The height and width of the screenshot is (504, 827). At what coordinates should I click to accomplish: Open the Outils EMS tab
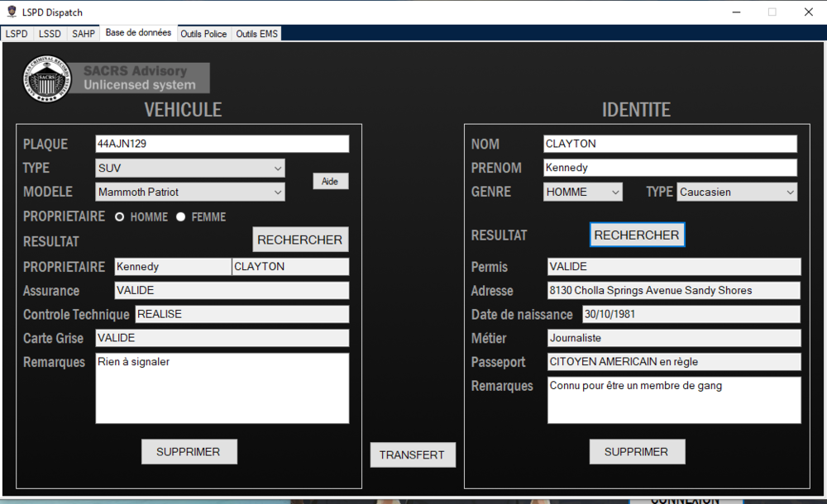pos(256,34)
